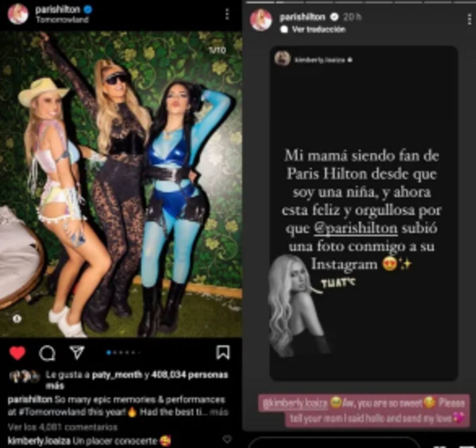This screenshot has height=448, width=476.
Task: Tap "Ver traducción" under story username
Action: pos(319,29)
